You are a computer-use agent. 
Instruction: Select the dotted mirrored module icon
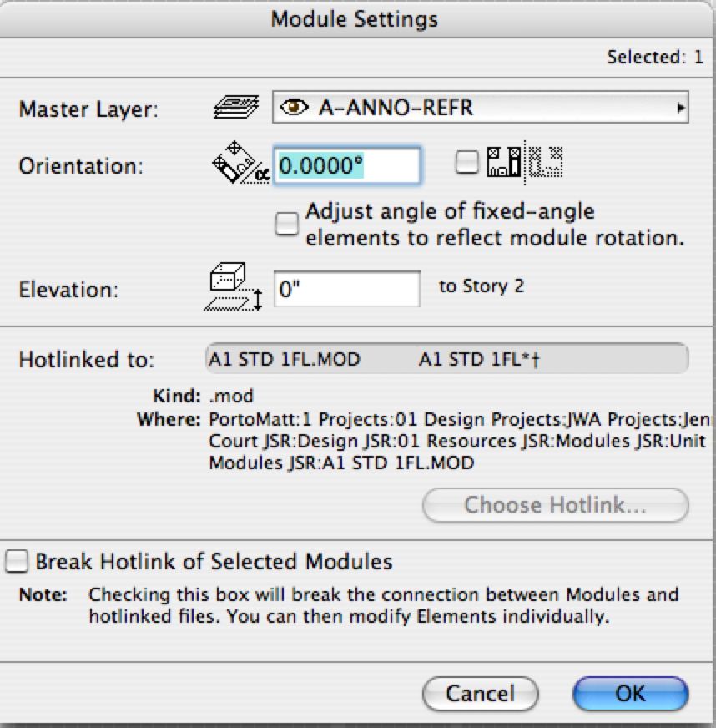click(x=545, y=160)
